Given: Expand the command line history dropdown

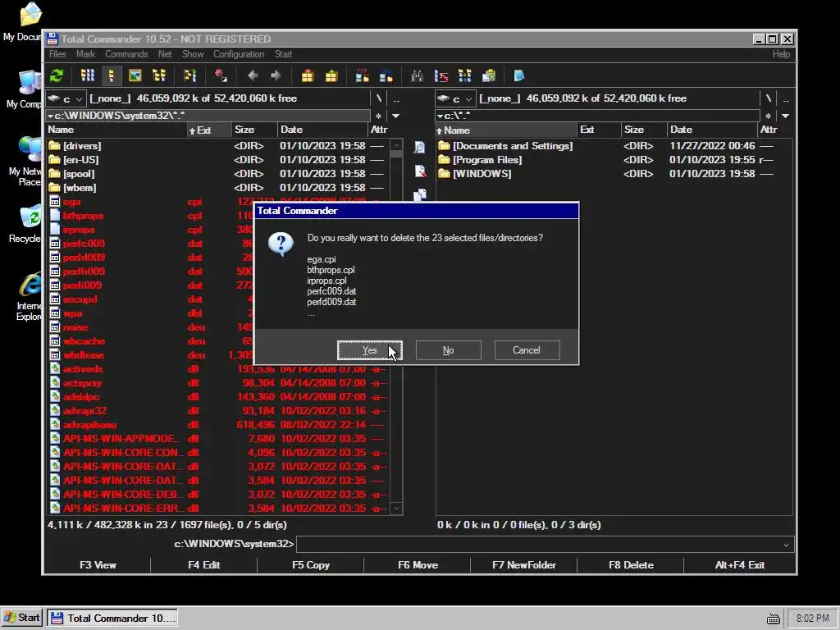Looking at the screenshot, I should click(x=786, y=545).
